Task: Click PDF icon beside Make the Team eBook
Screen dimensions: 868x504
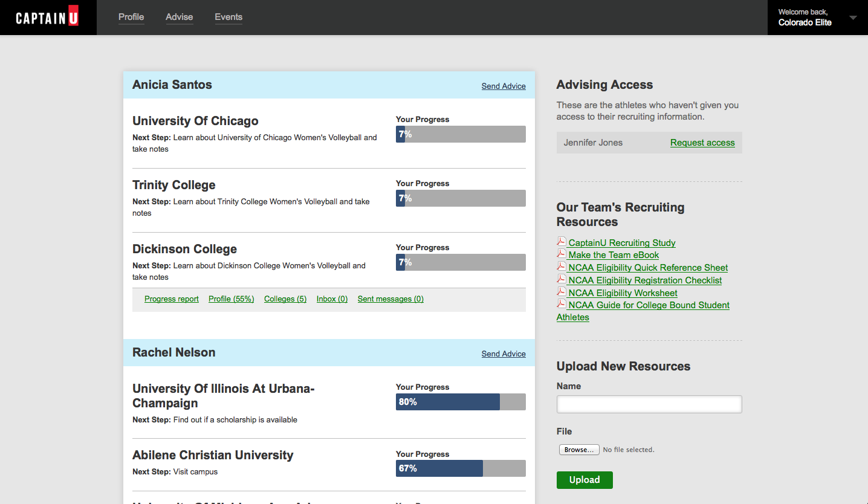Action: (x=562, y=254)
